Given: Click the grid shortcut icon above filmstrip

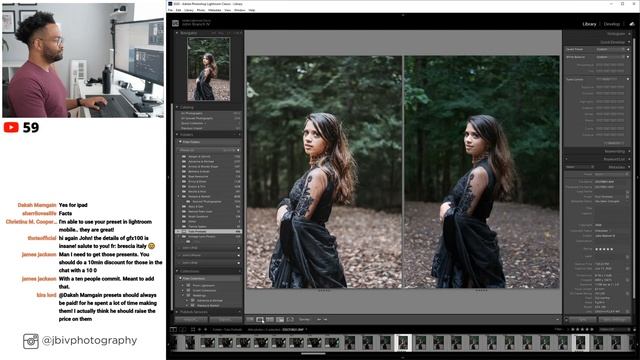Looking at the screenshot, I should (193, 329).
